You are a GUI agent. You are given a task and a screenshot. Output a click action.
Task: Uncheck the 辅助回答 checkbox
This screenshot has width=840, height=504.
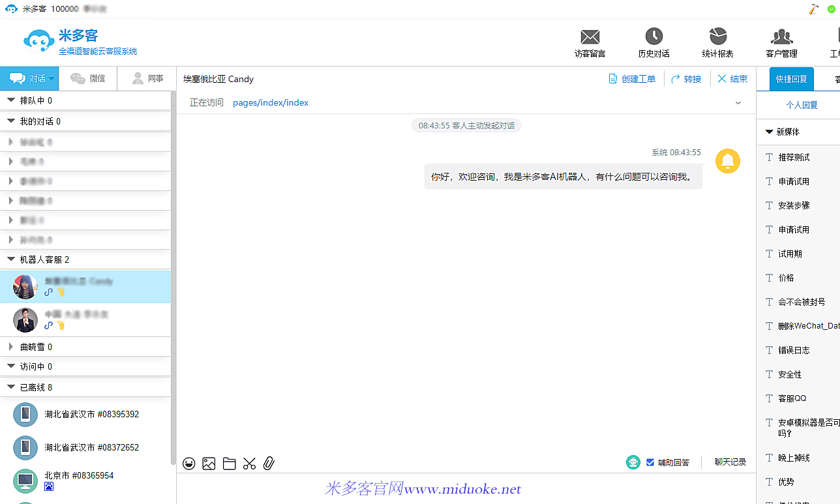click(x=650, y=462)
